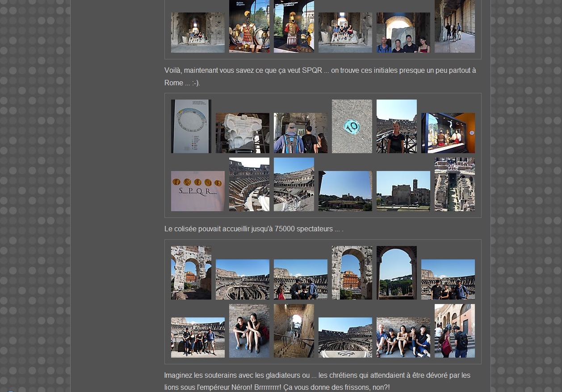Image resolution: width=562 pixels, height=392 pixels.
Task: Click the man with hat and blue backpack photo
Action: pos(300,133)
